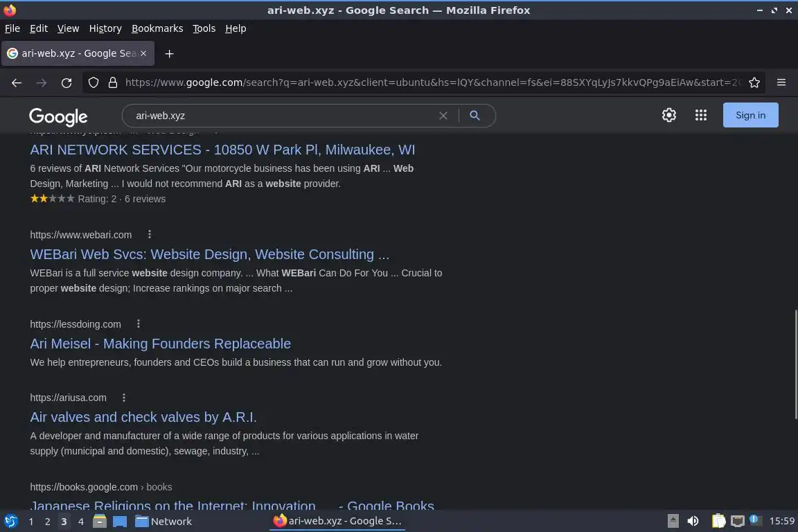Image resolution: width=798 pixels, height=532 pixels.
Task: Open Japanese Religions on the Internet link
Action: (x=232, y=506)
